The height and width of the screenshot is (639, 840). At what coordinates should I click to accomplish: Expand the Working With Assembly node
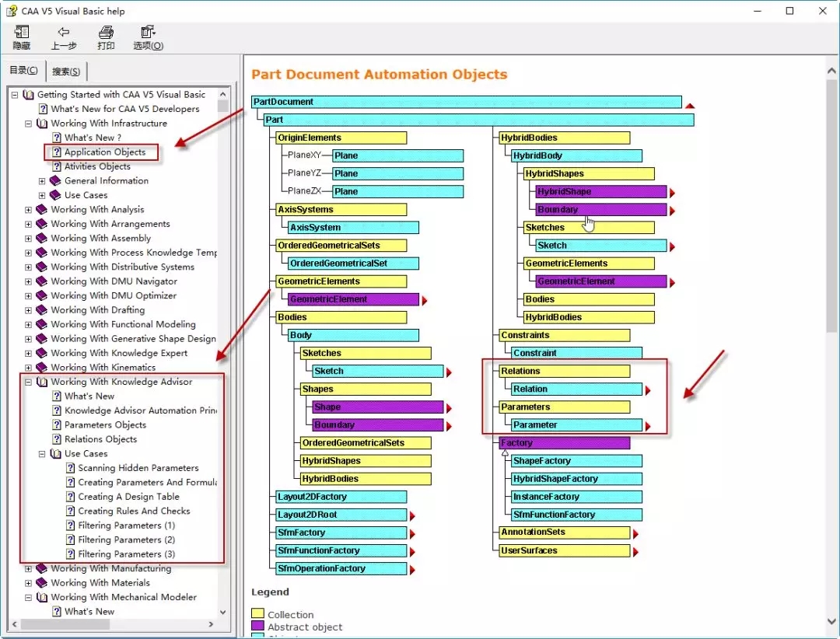[x=29, y=239]
